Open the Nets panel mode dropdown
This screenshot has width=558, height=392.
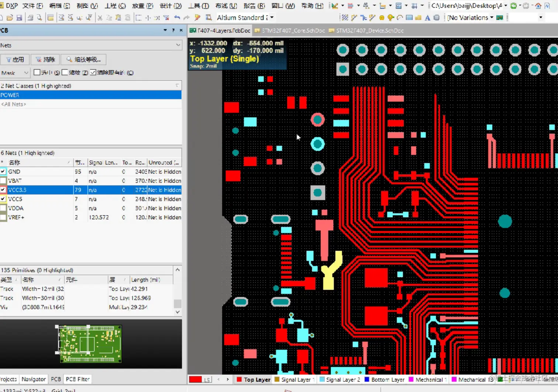[178, 45]
